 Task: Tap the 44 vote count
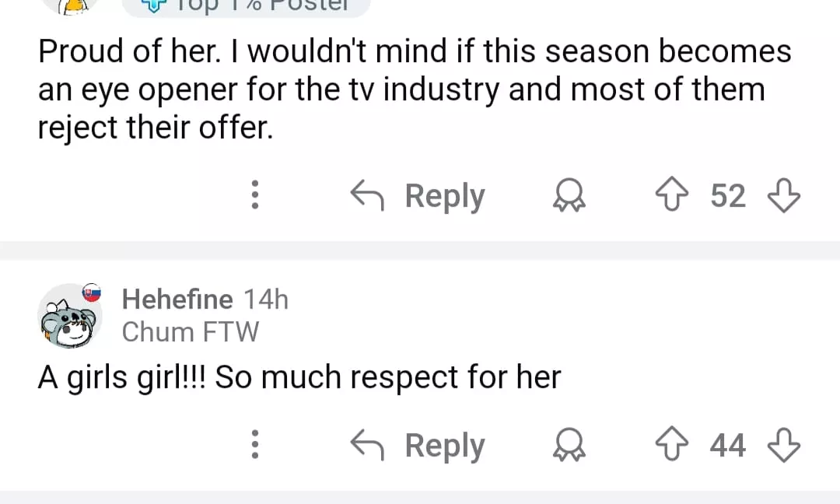(x=728, y=446)
